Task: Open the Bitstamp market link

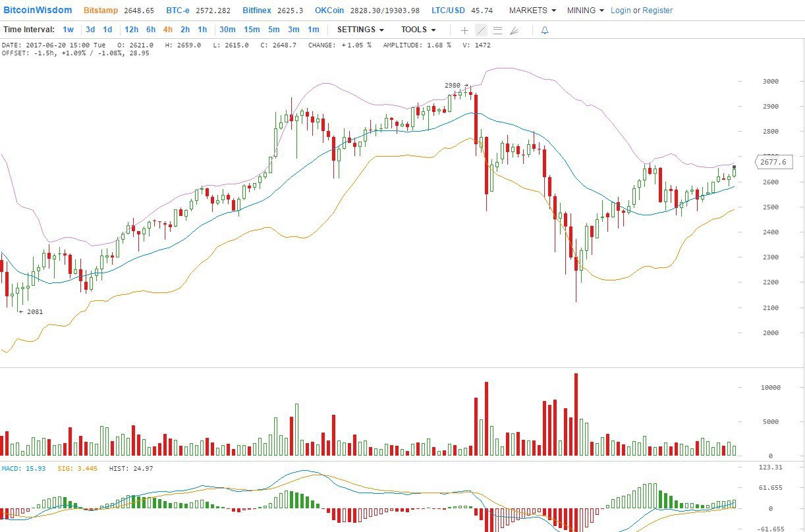Action: pos(101,11)
